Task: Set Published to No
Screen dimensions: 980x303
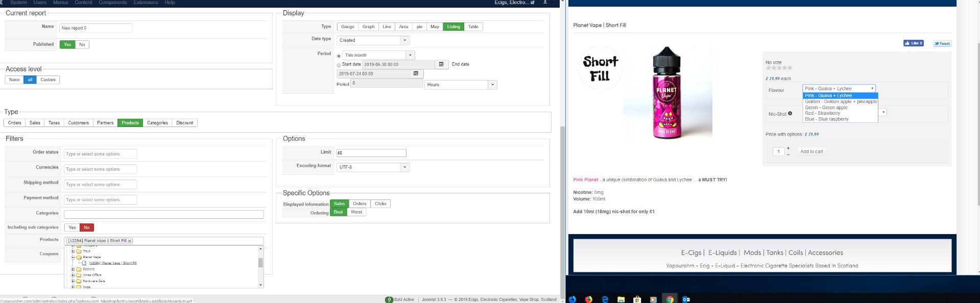Action: tap(82, 44)
